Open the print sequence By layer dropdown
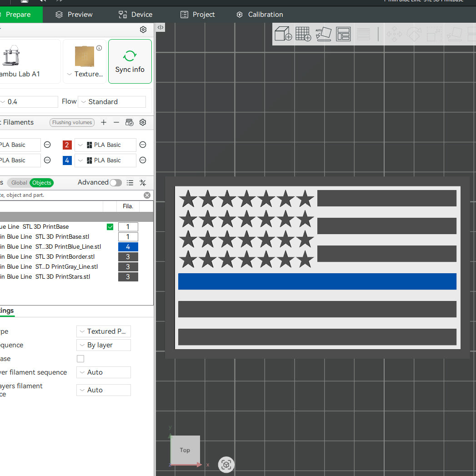Viewport: 476px width, 476px height. click(103, 345)
